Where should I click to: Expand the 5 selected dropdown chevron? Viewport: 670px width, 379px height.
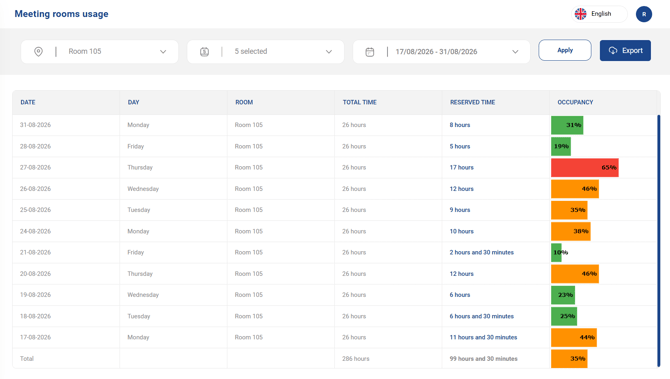coord(329,52)
